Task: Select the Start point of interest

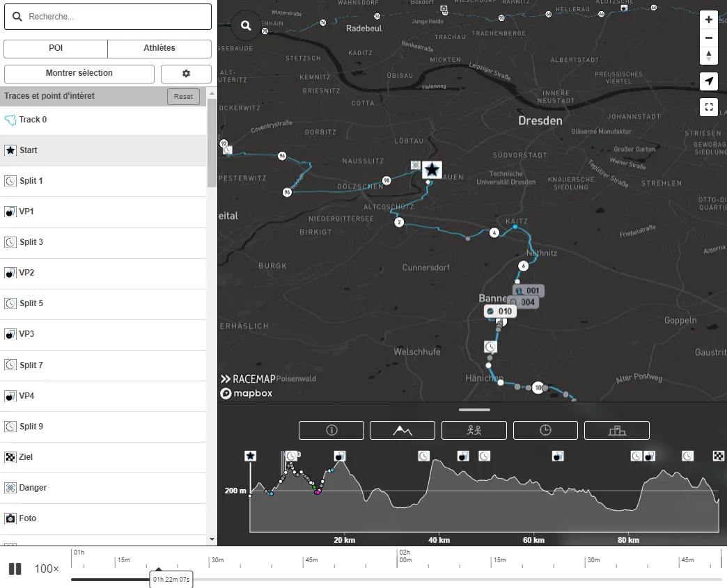Action: pyautogui.click(x=103, y=150)
